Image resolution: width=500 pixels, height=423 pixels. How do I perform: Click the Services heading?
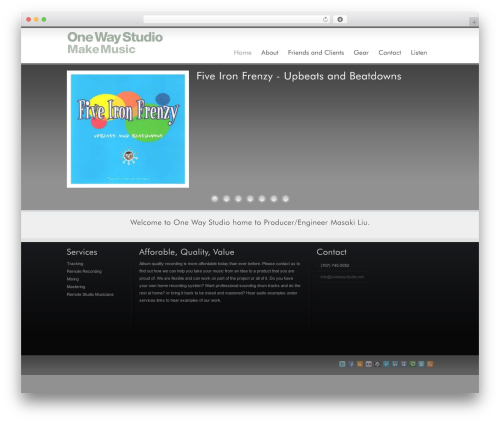[x=82, y=252]
